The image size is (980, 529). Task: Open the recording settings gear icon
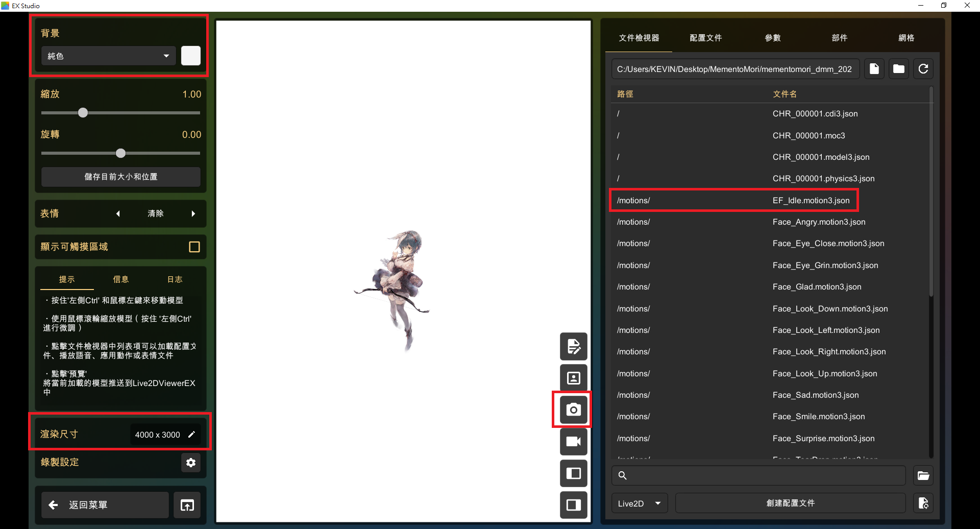[191, 463]
